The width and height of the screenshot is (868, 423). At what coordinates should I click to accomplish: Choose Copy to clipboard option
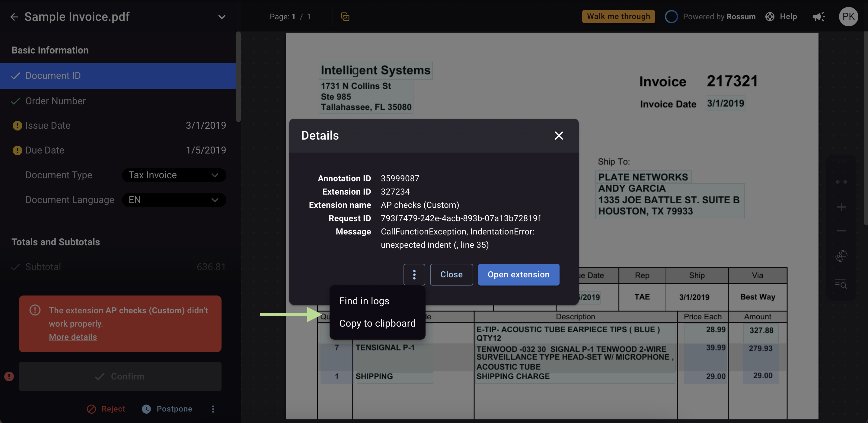[377, 323]
